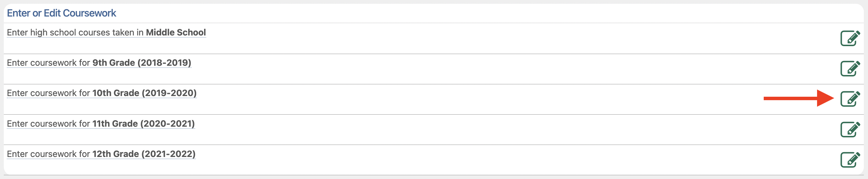
Task: Follow the 'Enter coursework for 9th Grade' link
Action: 99,63
